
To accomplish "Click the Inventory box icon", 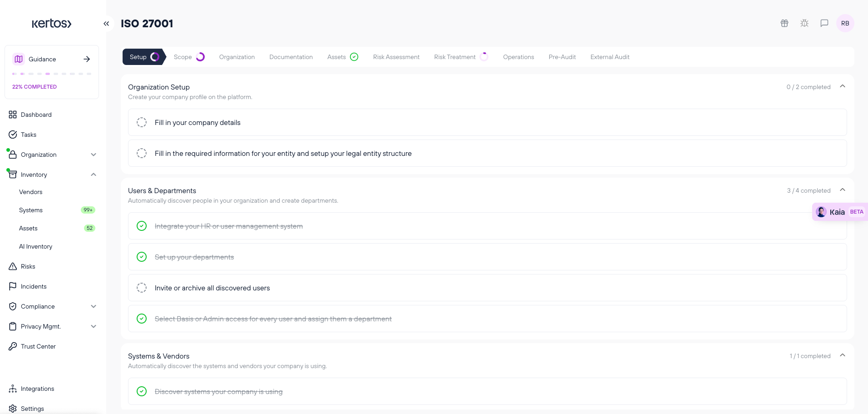I will point(13,175).
